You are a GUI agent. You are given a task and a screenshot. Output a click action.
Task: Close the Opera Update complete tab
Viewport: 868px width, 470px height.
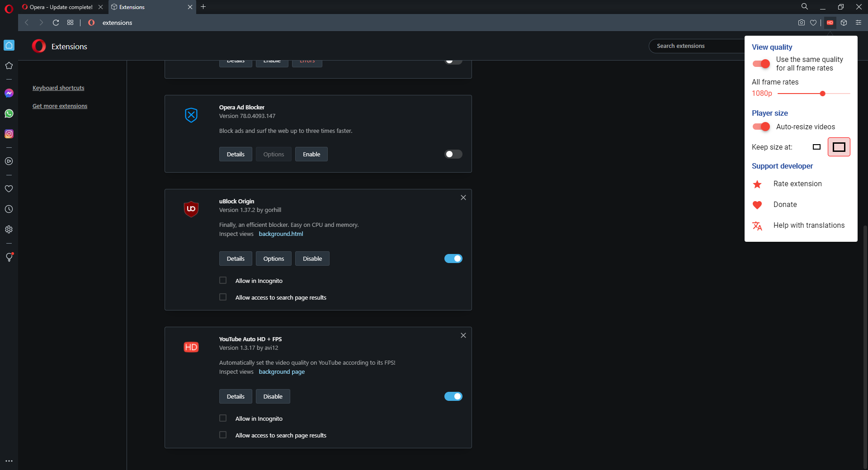[x=100, y=7]
